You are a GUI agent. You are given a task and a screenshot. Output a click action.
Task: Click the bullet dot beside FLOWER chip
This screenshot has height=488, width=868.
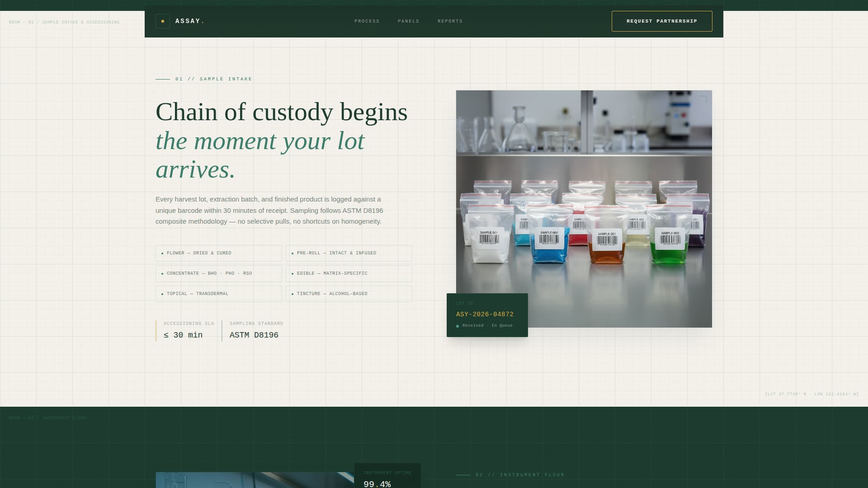[x=163, y=253]
